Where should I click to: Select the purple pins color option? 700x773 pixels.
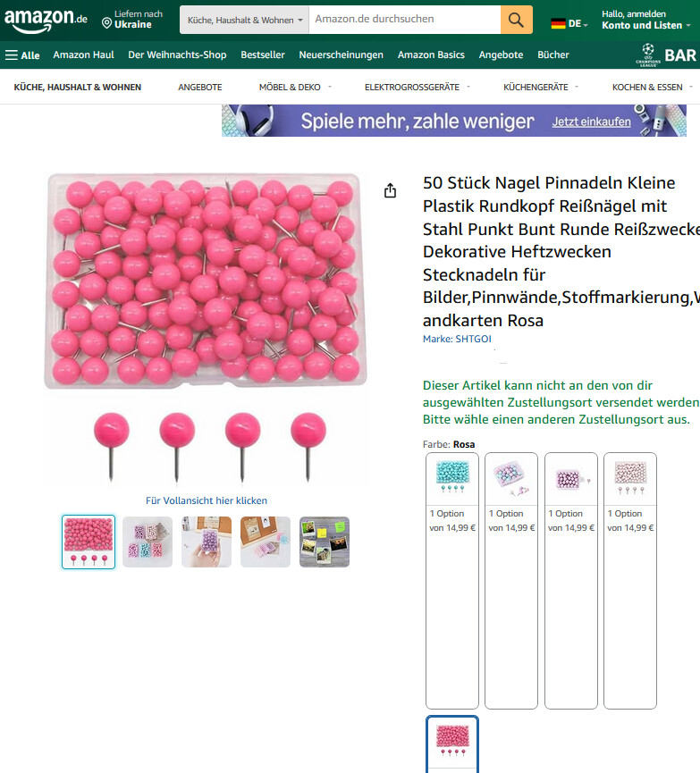570,580
